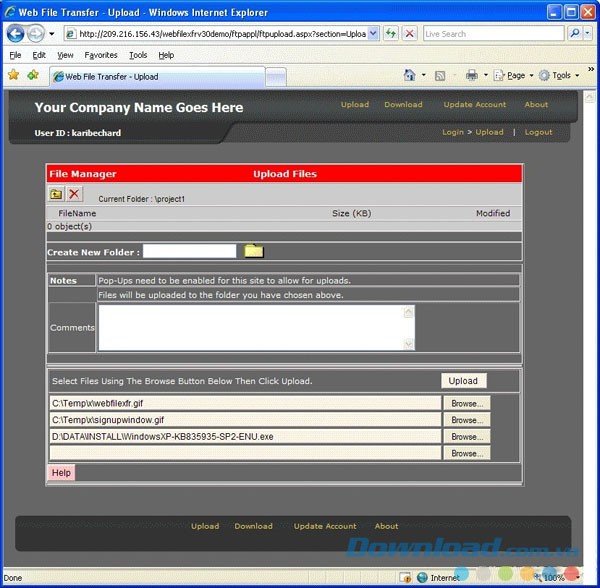Click the Logout link

tap(538, 132)
